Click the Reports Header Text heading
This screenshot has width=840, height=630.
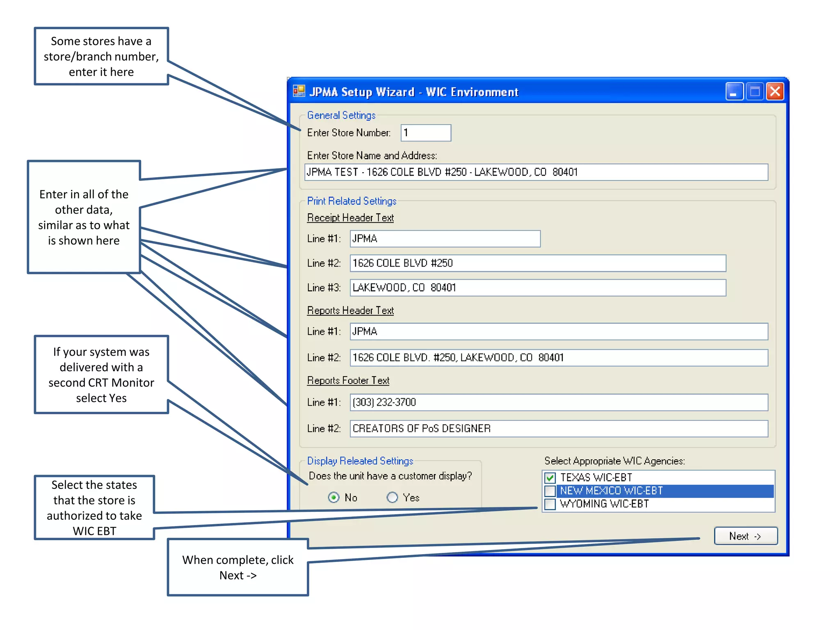click(350, 310)
